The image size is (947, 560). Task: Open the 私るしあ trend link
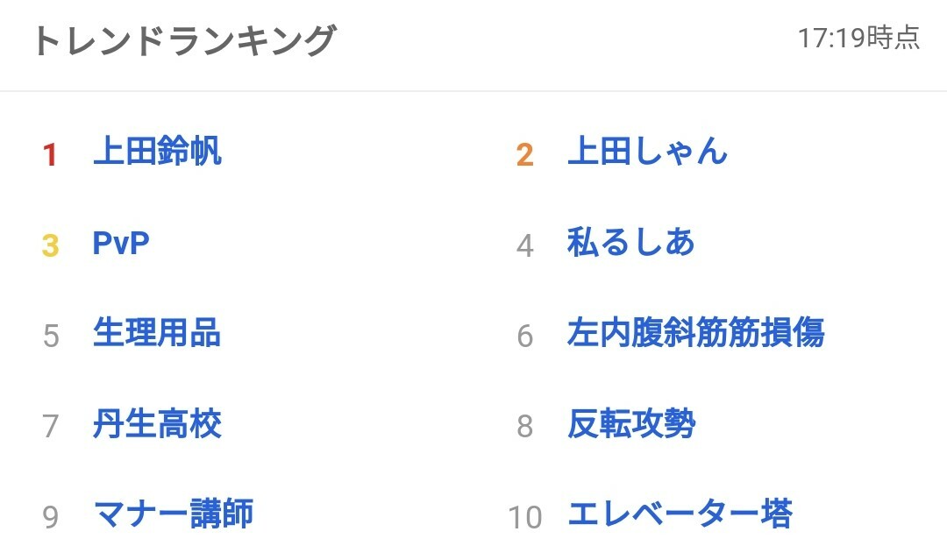coord(631,242)
